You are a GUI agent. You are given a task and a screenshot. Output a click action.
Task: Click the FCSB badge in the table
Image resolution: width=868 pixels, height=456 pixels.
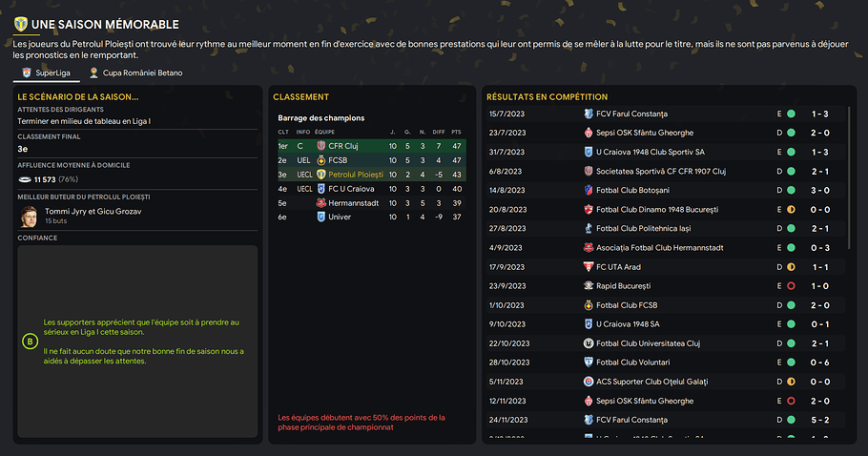320,160
